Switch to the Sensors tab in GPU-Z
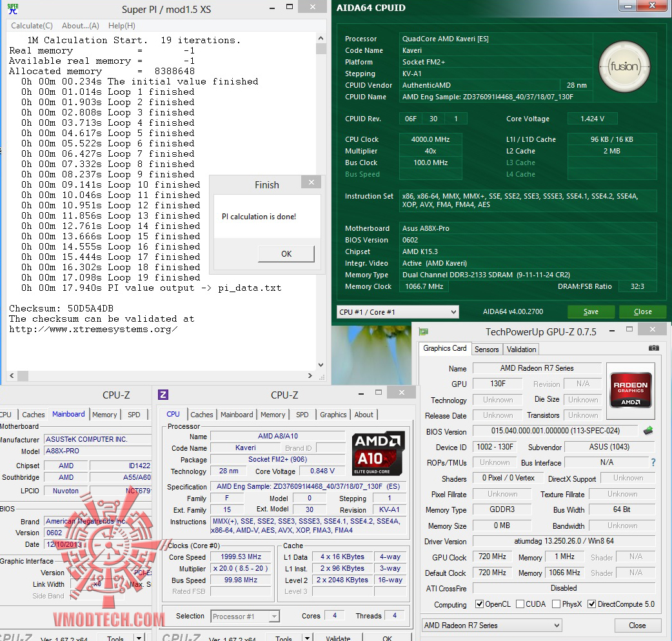This screenshot has height=641, width=672. (x=486, y=350)
